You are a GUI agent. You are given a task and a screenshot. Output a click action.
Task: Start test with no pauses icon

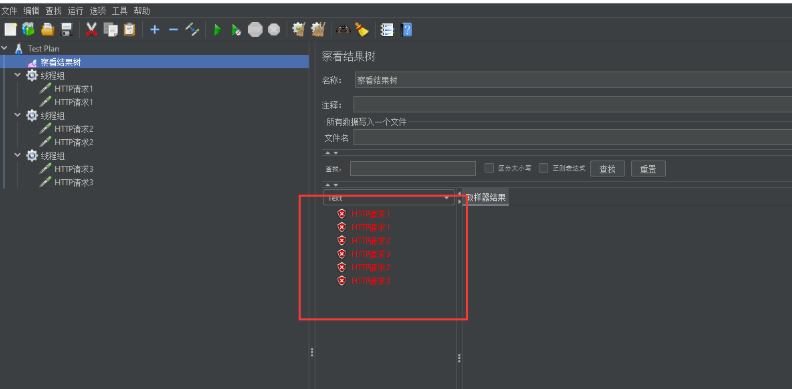(236, 30)
